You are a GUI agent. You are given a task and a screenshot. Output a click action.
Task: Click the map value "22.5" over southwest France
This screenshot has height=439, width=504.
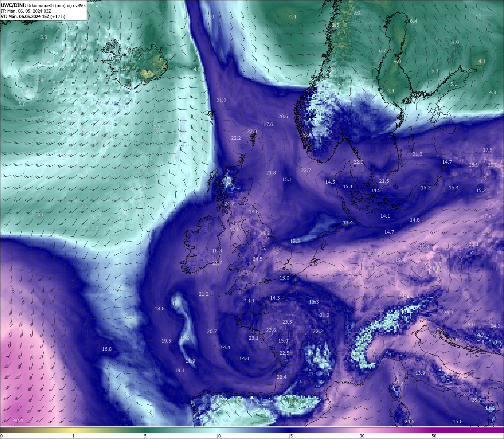pos(284,353)
